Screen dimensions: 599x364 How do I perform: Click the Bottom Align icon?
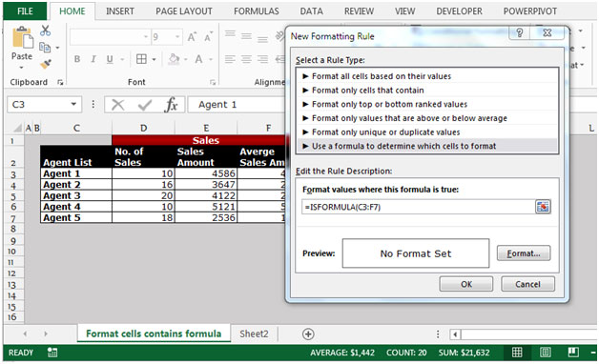262,39
